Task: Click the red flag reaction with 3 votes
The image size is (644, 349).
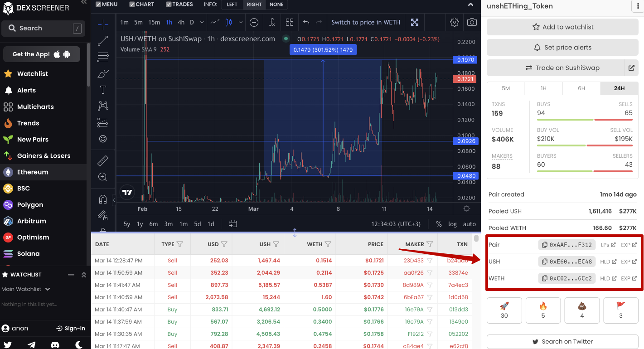Action: [x=621, y=310]
